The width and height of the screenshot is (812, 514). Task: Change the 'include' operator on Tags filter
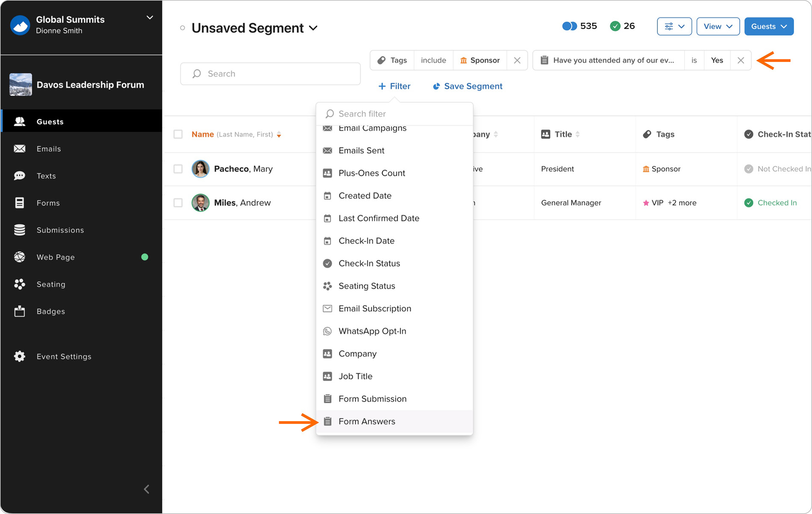433,60
